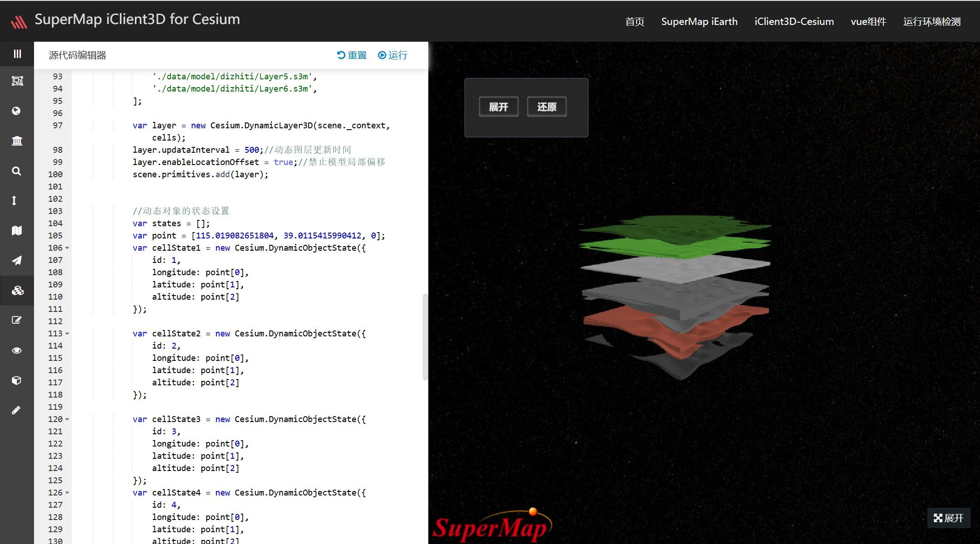The height and width of the screenshot is (544, 980).
Task: Click the 源代码编辑器 panel title
Action: point(77,55)
